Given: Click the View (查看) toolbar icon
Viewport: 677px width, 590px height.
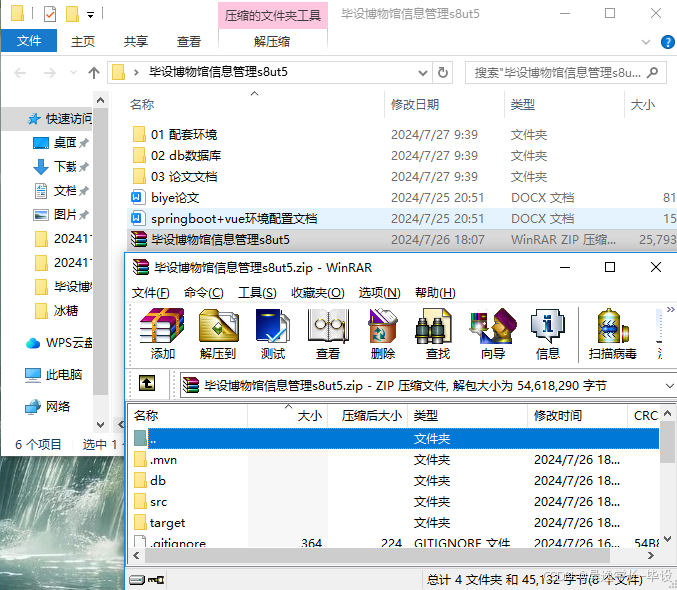Looking at the screenshot, I should tap(328, 334).
